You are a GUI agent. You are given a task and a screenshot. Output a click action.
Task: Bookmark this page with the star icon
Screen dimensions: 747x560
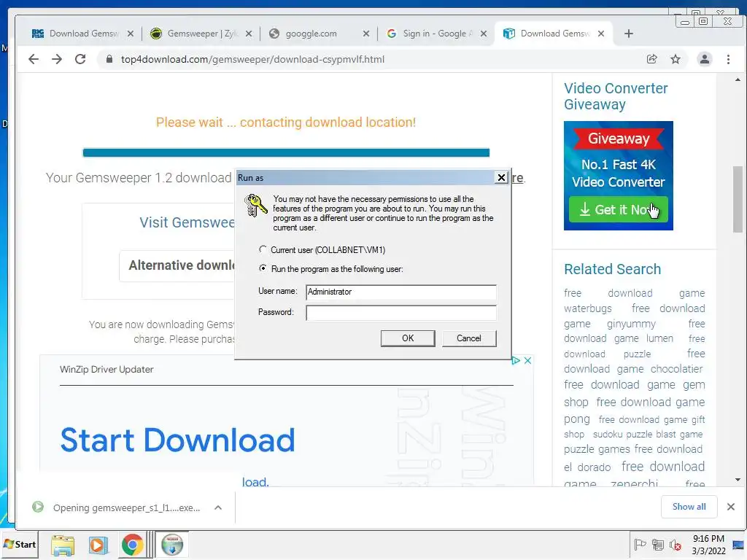point(676,59)
